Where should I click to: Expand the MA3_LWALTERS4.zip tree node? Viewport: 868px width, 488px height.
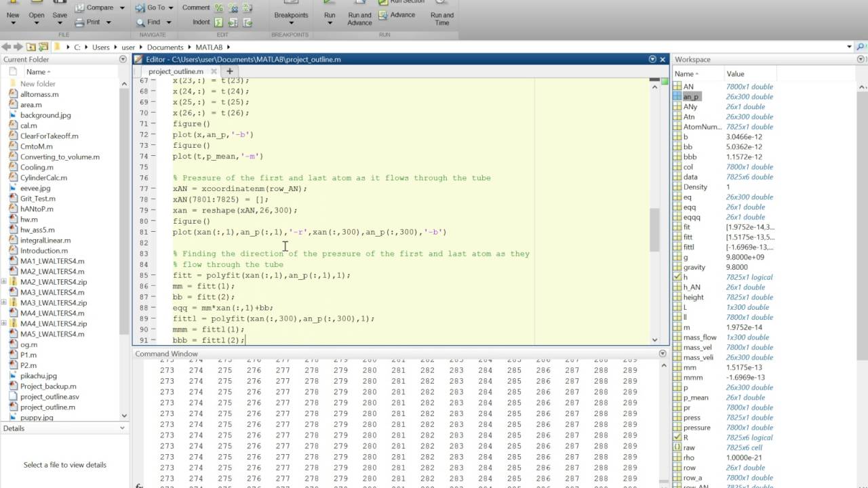[x=4, y=303]
